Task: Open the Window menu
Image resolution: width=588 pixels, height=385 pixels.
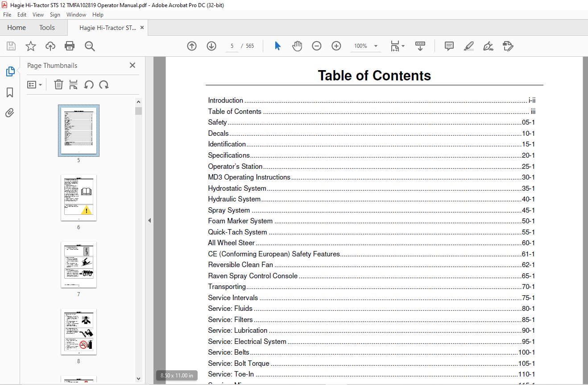Action: point(76,15)
